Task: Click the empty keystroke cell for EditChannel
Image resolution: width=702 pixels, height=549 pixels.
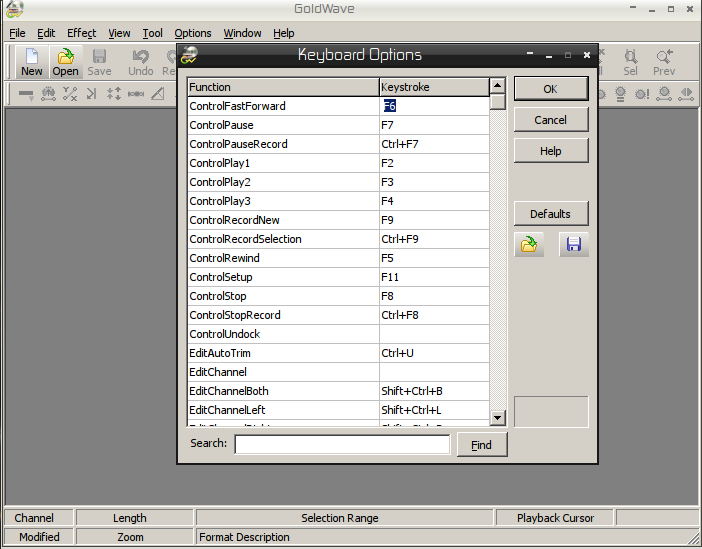Action: (434, 372)
